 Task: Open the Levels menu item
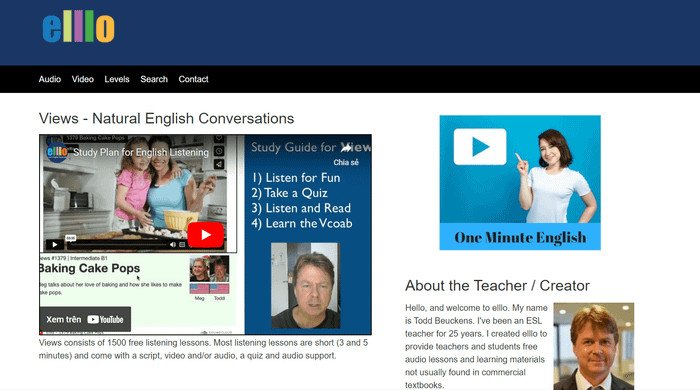click(117, 79)
